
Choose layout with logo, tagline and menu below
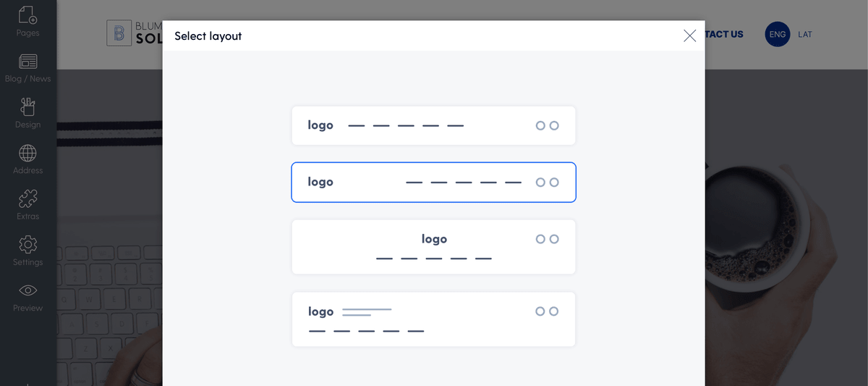(x=433, y=319)
